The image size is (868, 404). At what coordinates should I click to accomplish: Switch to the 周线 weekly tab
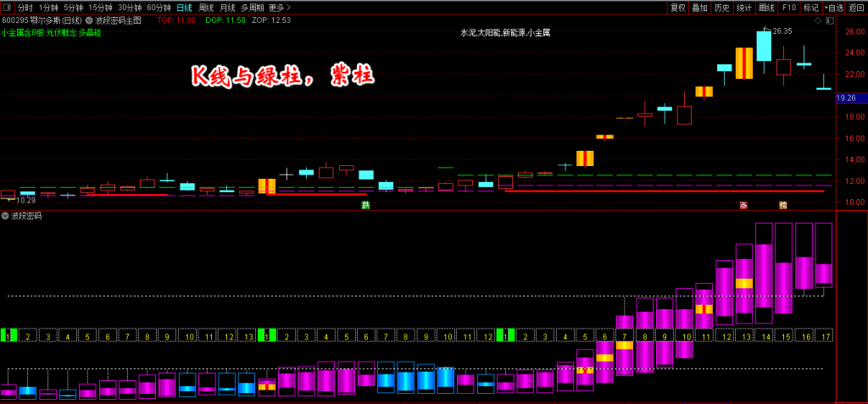point(206,8)
